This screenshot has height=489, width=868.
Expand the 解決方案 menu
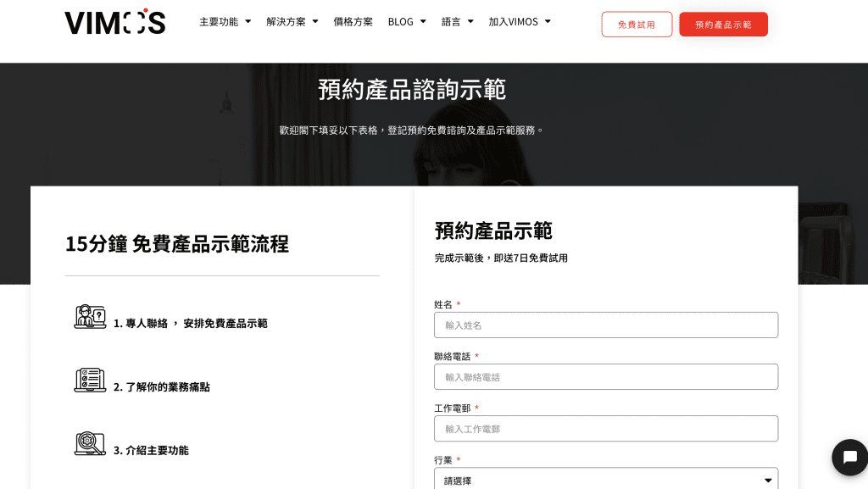click(x=292, y=21)
